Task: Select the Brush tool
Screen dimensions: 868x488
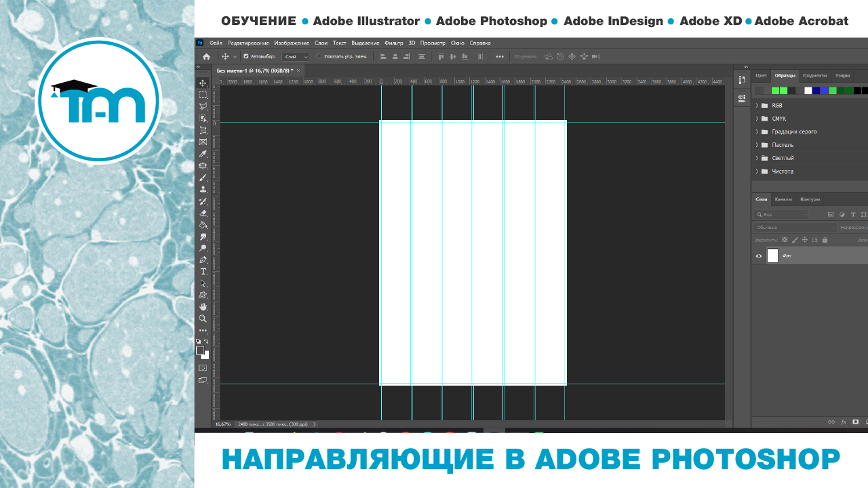Action: point(203,178)
